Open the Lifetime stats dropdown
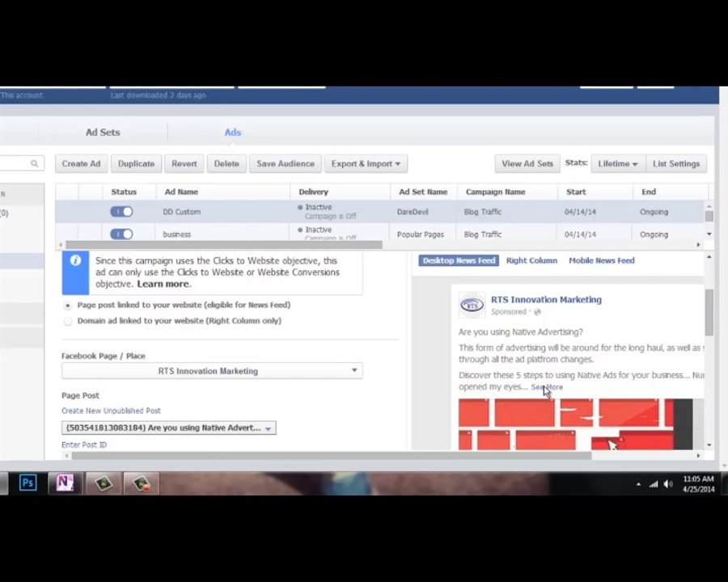Screen dimensions: 728x582 pyautogui.click(x=618, y=163)
